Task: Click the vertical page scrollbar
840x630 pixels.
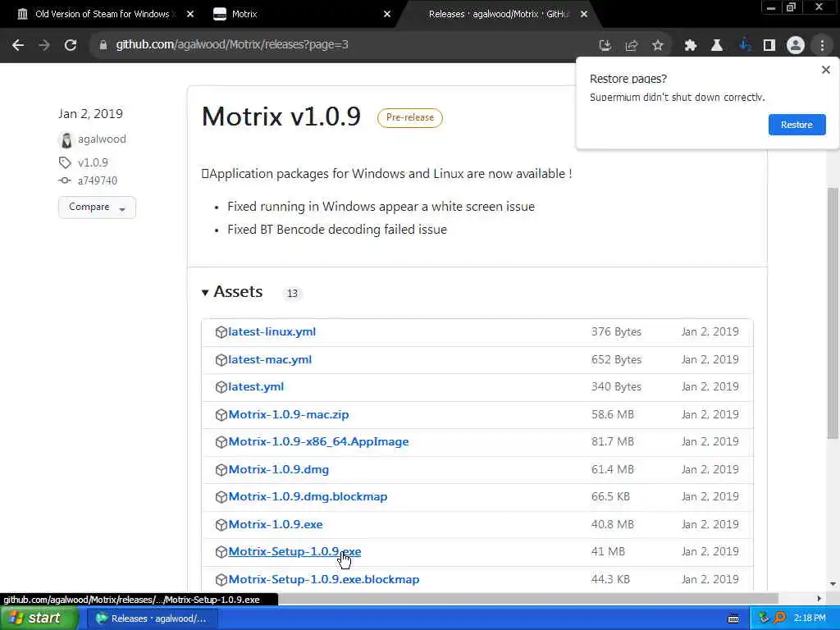Action: (833, 313)
